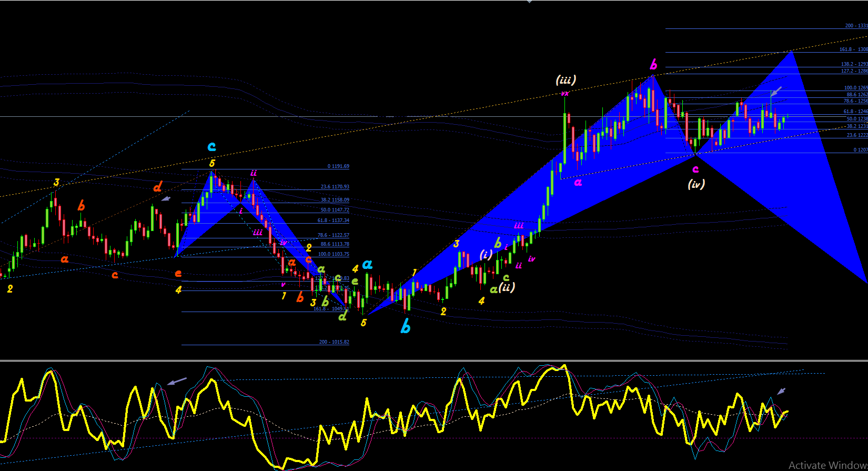Click the white "(iv)" wave label
The image size is (868, 471).
tap(696, 184)
